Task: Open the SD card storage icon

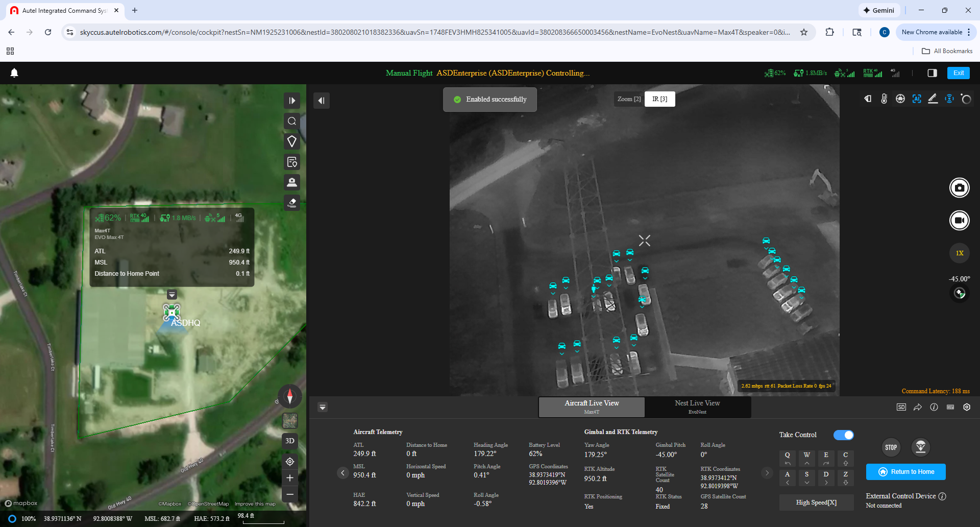Action: [x=901, y=407]
